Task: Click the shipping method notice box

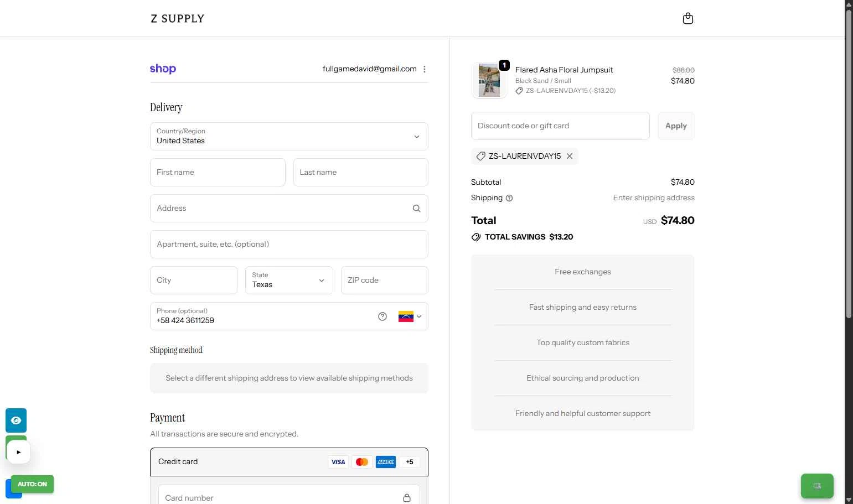Action: tap(289, 378)
